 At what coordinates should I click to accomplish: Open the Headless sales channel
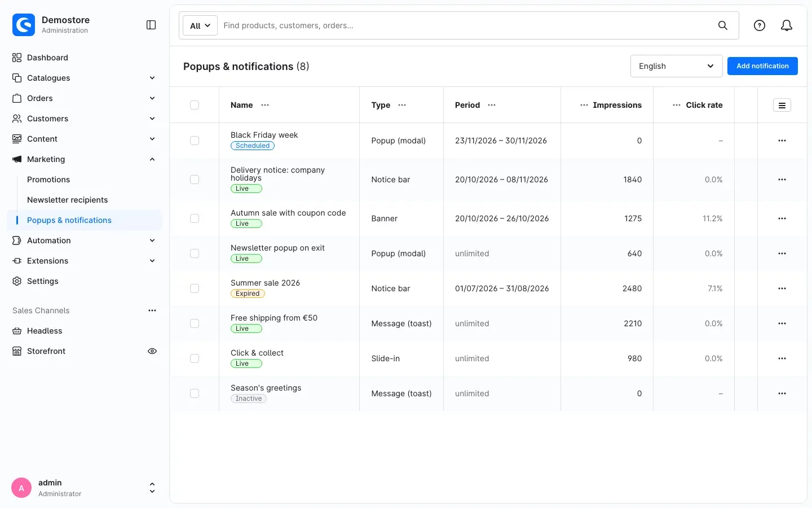coord(45,331)
